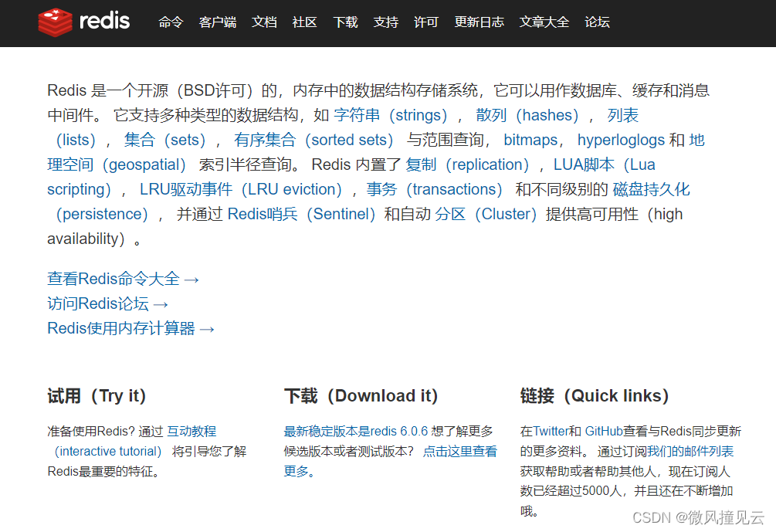Viewport: 776px width, 532px height.
Task: Follow the 字符串 (strings) link
Action: [391, 115]
